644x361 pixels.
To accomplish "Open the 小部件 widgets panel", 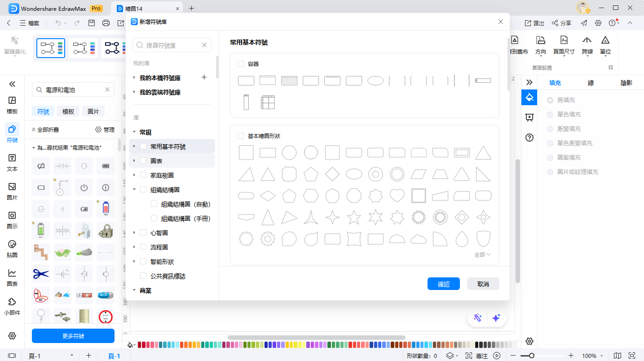I will coord(12,306).
